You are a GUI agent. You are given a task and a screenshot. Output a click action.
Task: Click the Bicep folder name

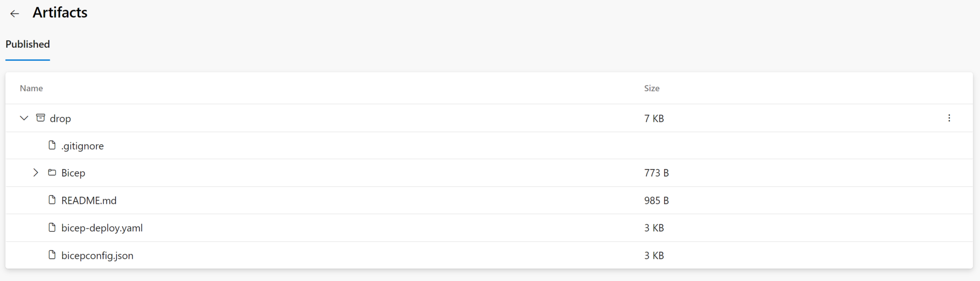(x=73, y=173)
